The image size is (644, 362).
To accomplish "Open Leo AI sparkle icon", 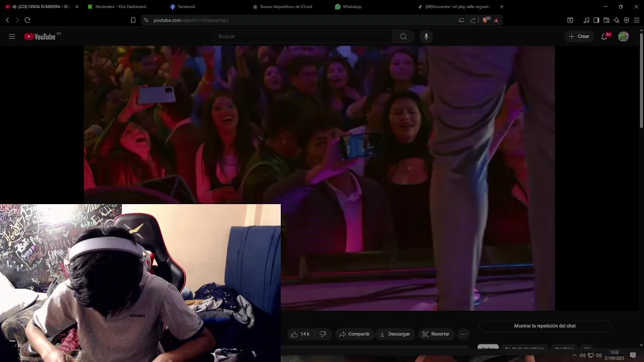I will (616, 20).
